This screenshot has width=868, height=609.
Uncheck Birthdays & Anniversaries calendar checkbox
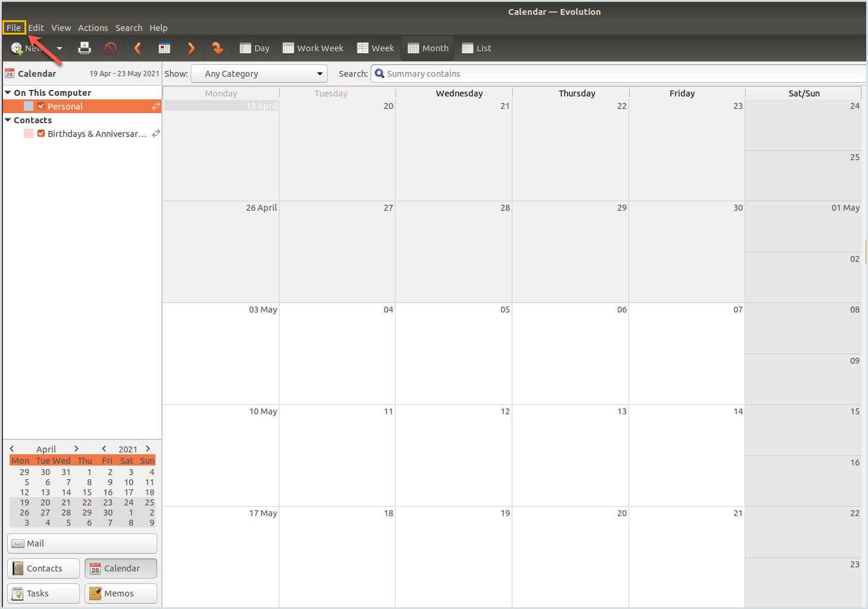tap(41, 133)
